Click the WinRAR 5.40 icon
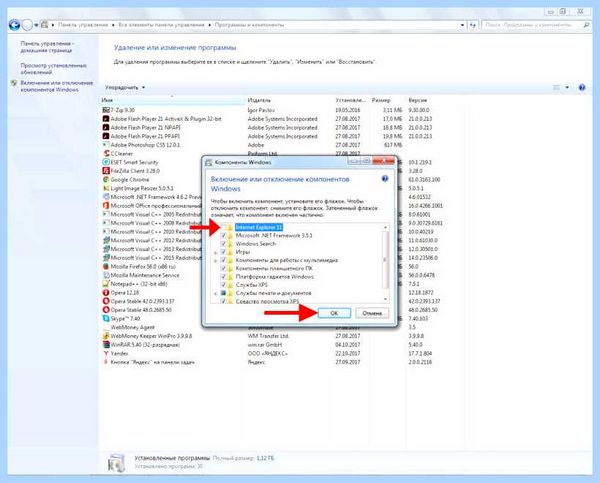 106,345
